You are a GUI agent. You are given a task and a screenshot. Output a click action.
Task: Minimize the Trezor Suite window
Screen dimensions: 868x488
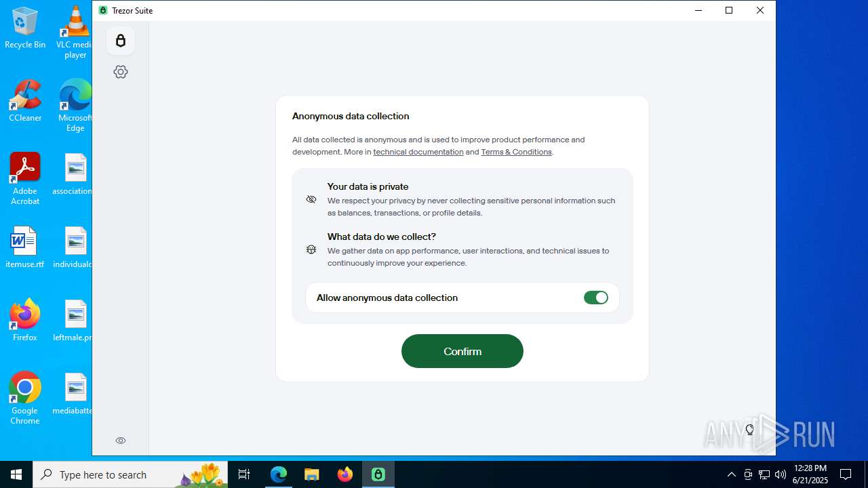tap(698, 10)
